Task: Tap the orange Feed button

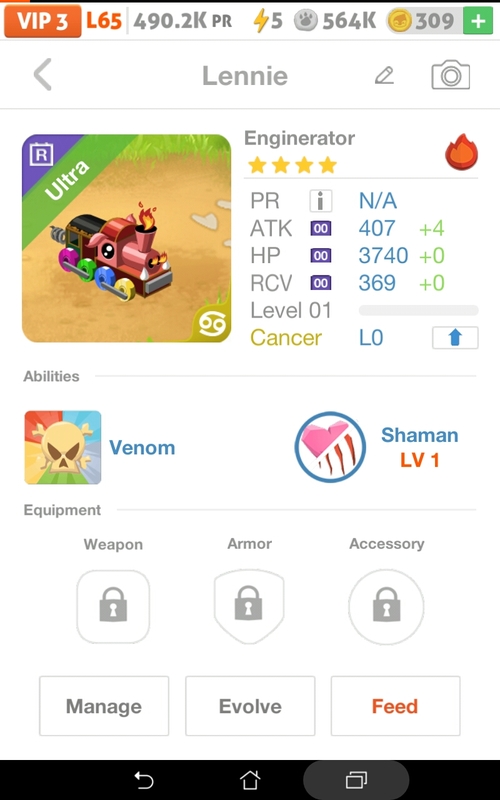Action: pyautogui.click(x=395, y=706)
